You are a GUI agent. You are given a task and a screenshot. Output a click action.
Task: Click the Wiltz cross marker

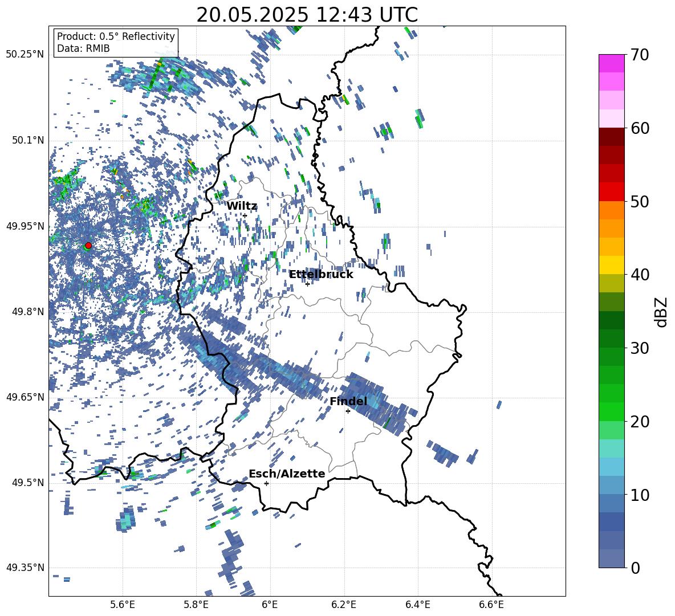point(245,215)
